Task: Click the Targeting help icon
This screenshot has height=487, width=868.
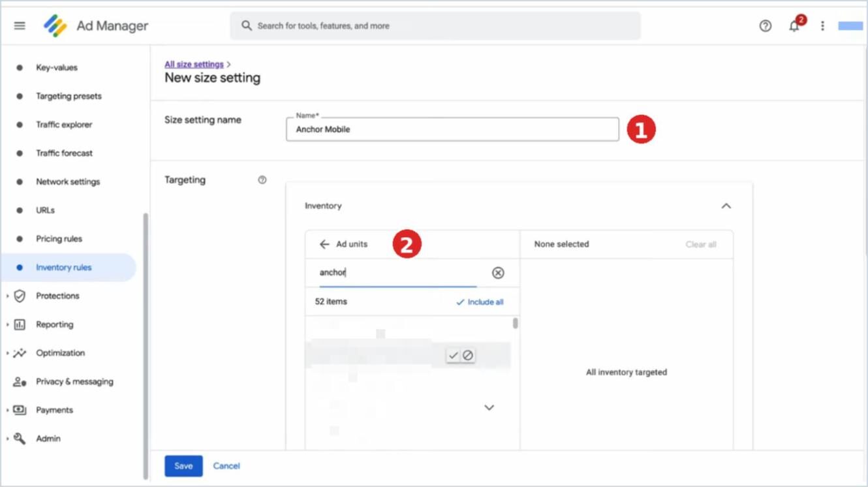Action: tap(262, 180)
